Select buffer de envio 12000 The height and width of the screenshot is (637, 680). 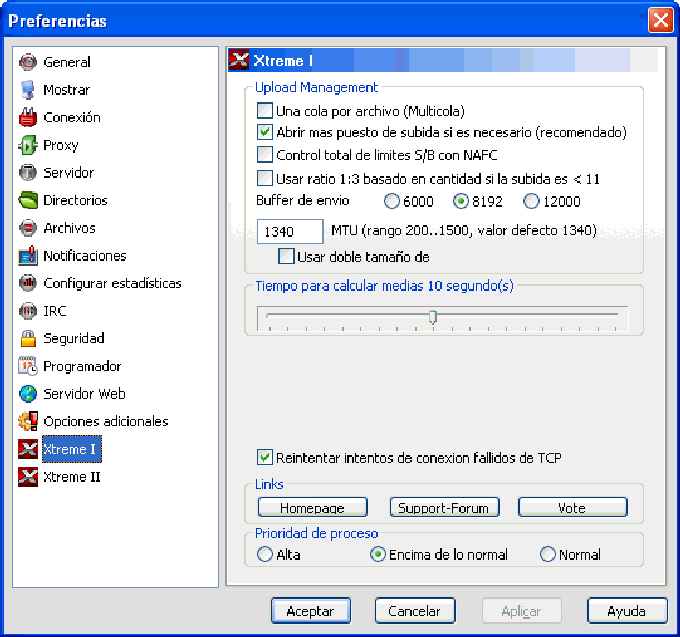531,201
